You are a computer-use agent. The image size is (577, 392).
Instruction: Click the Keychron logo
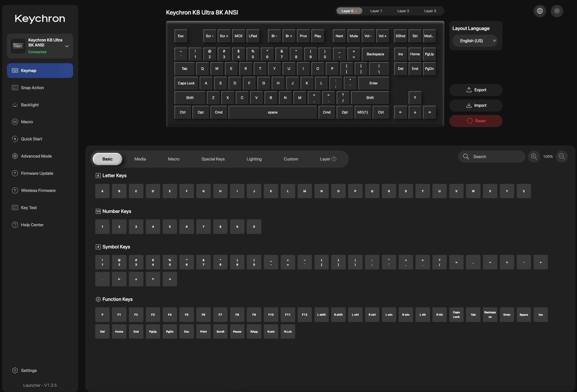point(40,19)
